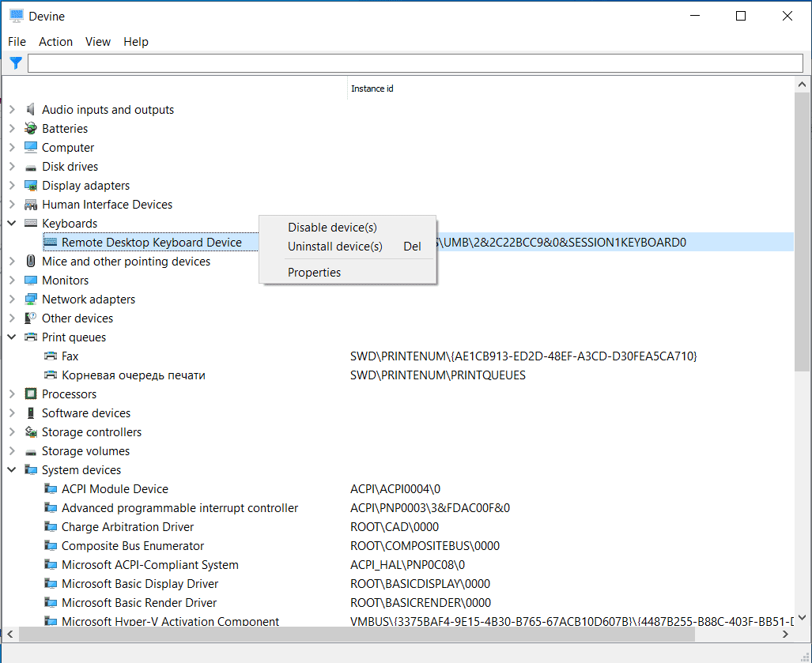
Task: Expand the Processors node
Action: click(12, 394)
